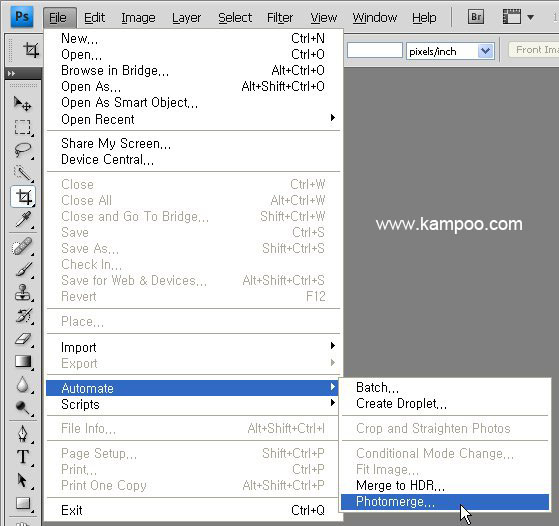Choose Batch... in Automate submenu
Screen dimensions: 559x526
(x=445, y=387)
